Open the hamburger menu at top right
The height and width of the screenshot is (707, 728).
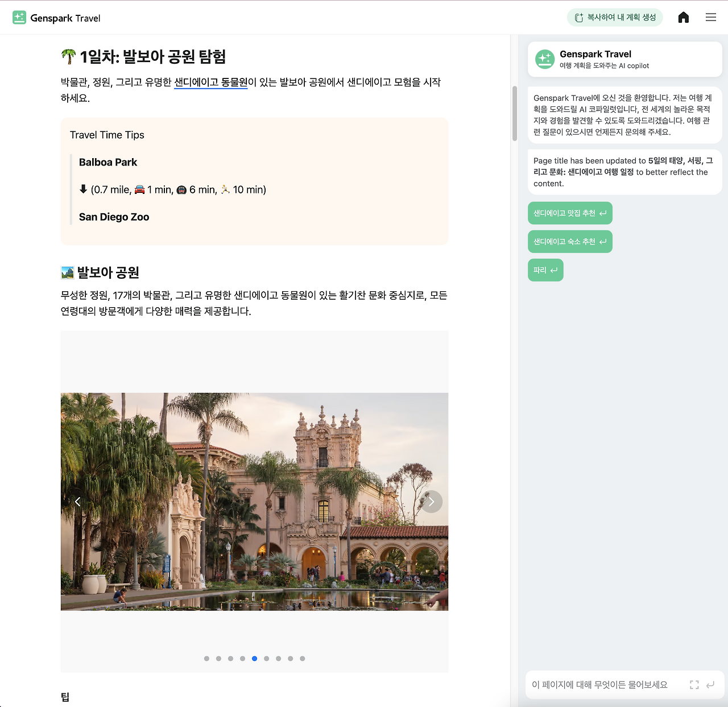click(x=710, y=17)
